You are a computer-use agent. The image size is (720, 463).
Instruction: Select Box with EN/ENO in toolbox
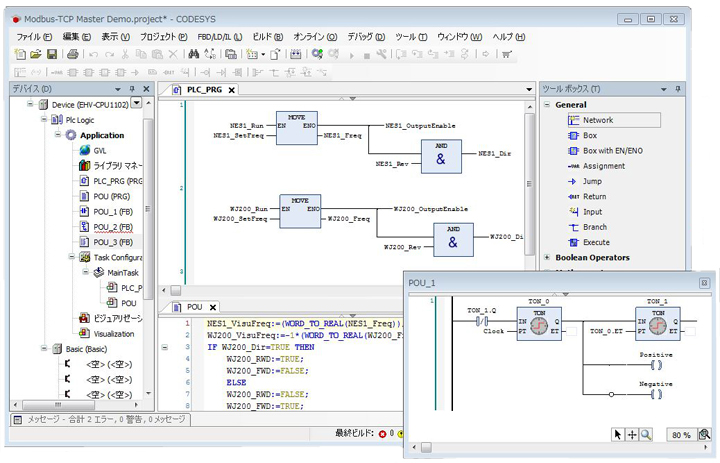click(606, 151)
